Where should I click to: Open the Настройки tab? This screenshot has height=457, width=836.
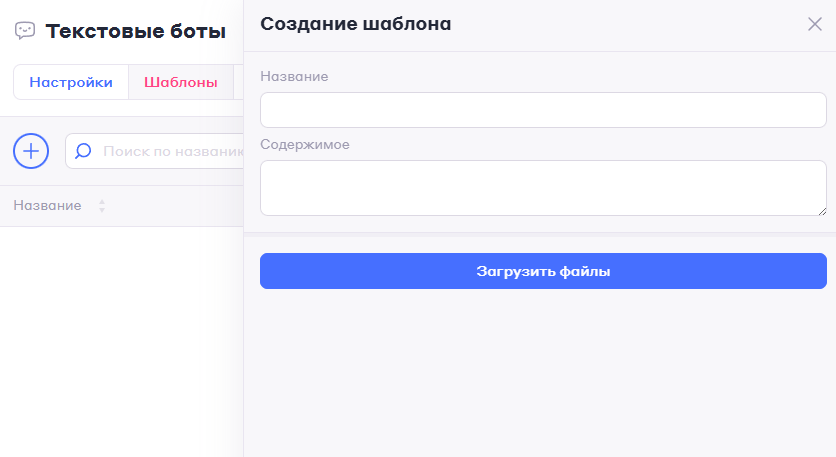[71, 83]
